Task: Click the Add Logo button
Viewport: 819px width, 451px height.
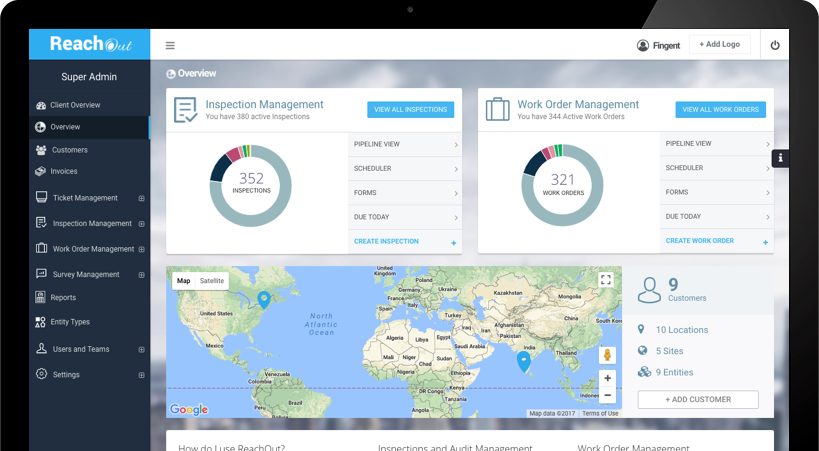Action: coord(720,44)
